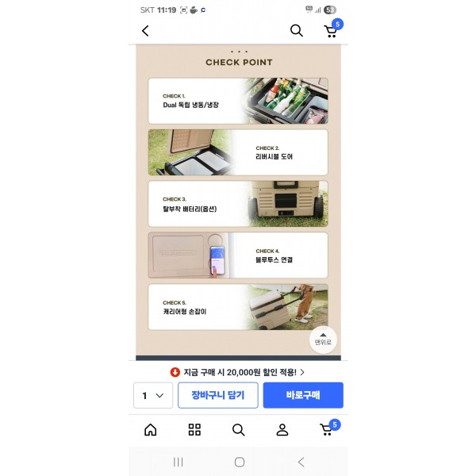Image resolution: width=476 pixels, height=476 pixels.
Task: Select CHECK 4 블루투스 연결 card
Action: pyautogui.click(x=238, y=255)
